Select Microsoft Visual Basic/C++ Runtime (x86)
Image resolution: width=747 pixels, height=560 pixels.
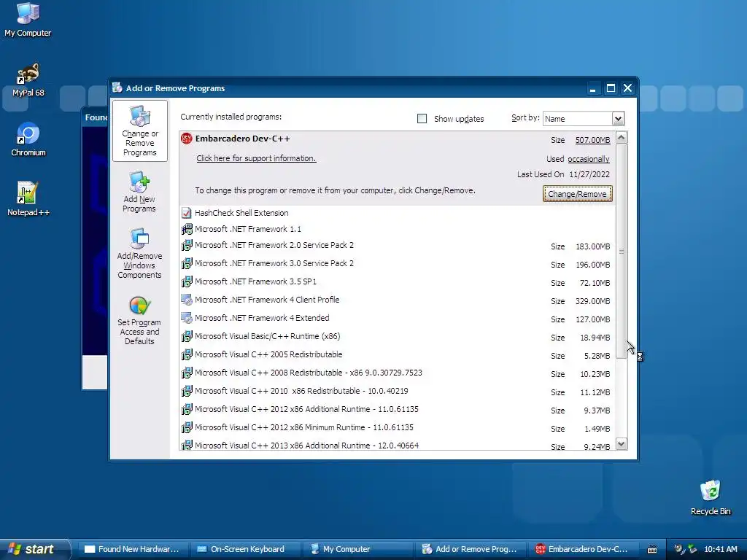pyautogui.click(x=398, y=337)
